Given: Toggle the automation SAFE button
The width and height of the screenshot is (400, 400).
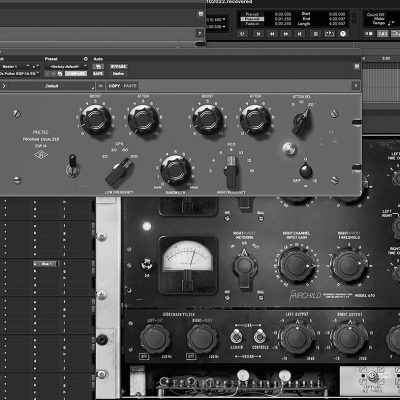Looking at the screenshot, I should pos(98,73).
